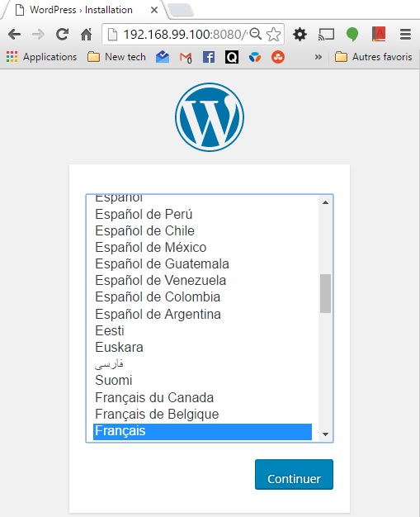Select Español de Colombia language
The image size is (420, 517).
pos(203,296)
